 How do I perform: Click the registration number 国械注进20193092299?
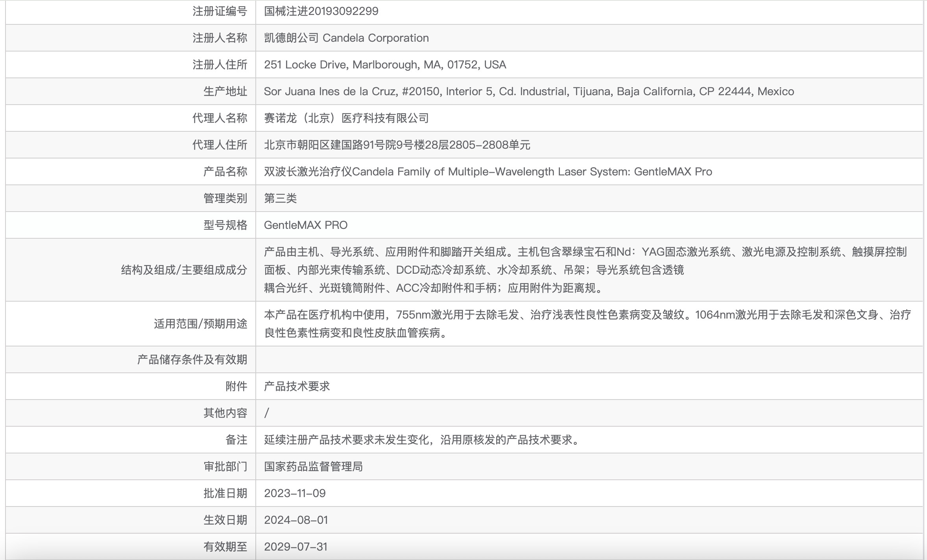coord(321,11)
